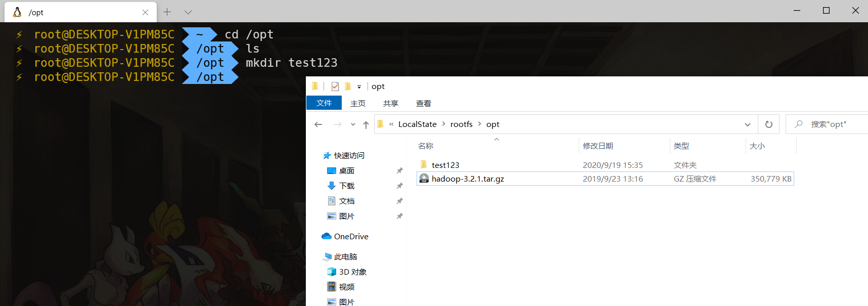Click the hadoop-3.2.1.tar.gz archive icon
Viewport: 868px width, 306px height.
(x=424, y=179)
